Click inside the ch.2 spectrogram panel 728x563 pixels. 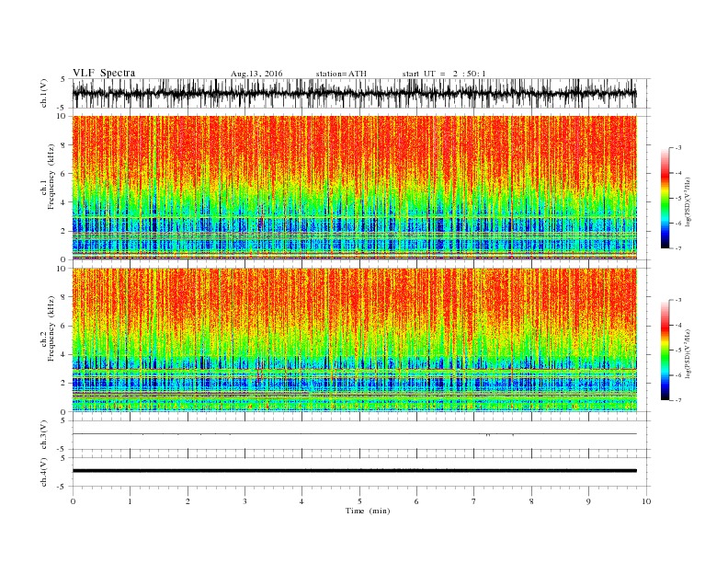coord(355,340)
